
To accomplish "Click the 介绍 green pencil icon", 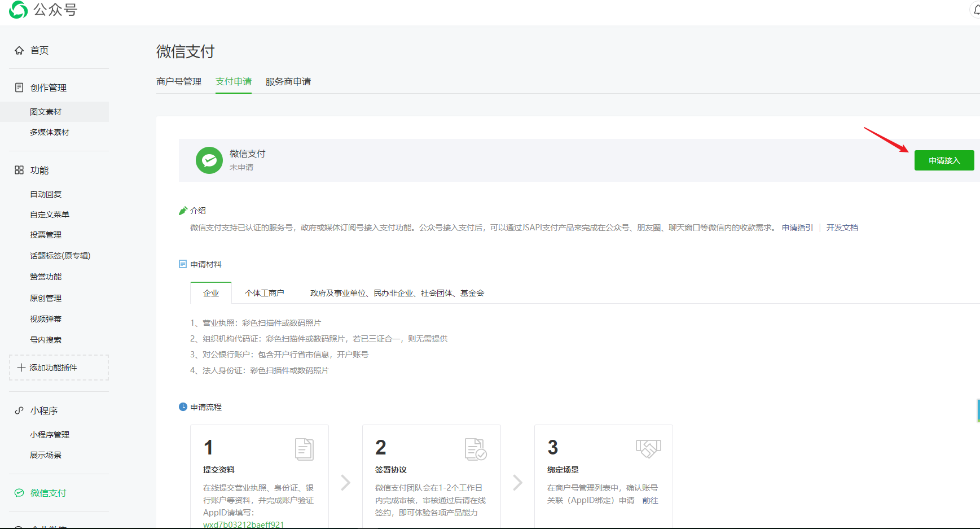I will pyautogui.click(x=183, y=211).
